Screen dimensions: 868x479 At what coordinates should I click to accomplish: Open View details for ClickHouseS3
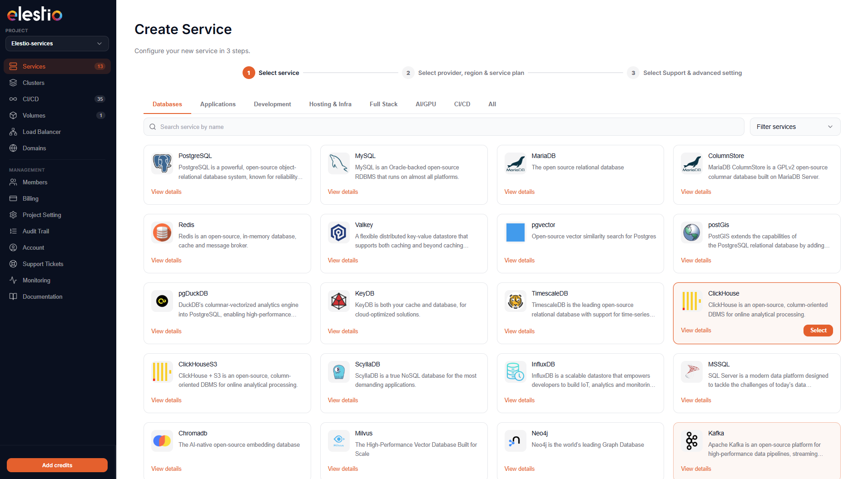(x=166, y=400)
